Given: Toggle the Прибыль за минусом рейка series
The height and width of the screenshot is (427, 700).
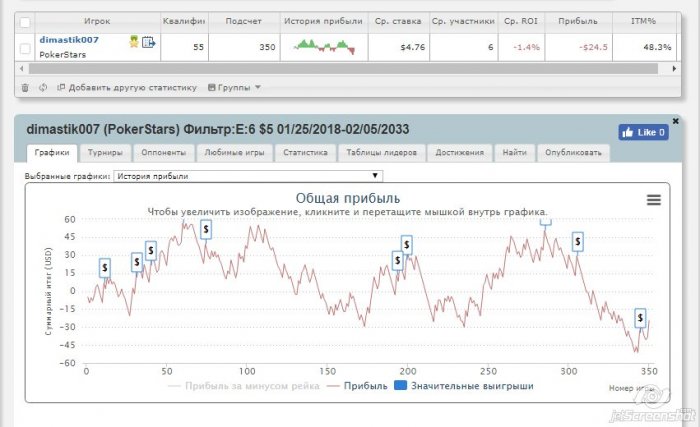Looking at the screenshot, I should 244,386.
